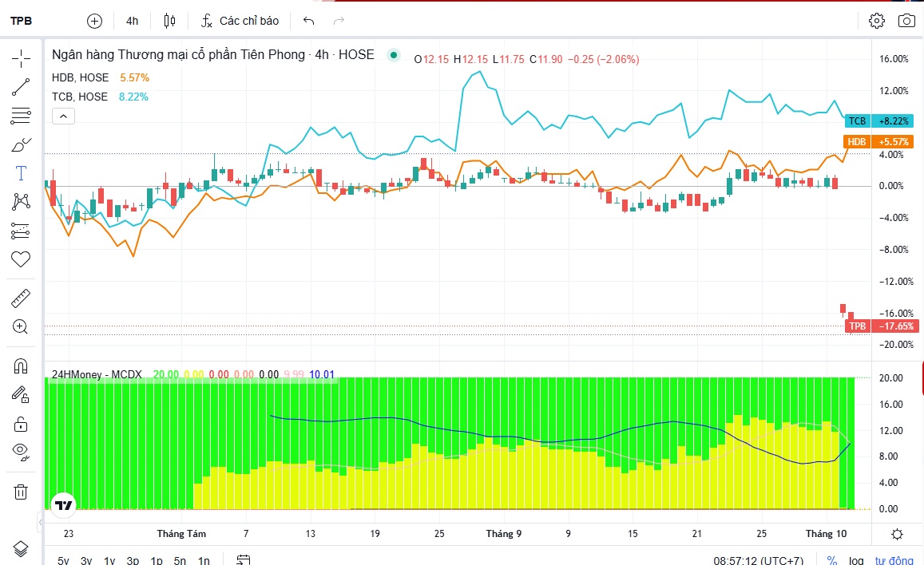Screen dimensions: 924x565
Task: Select the 5y date range
Action: [x=63, y=560]
